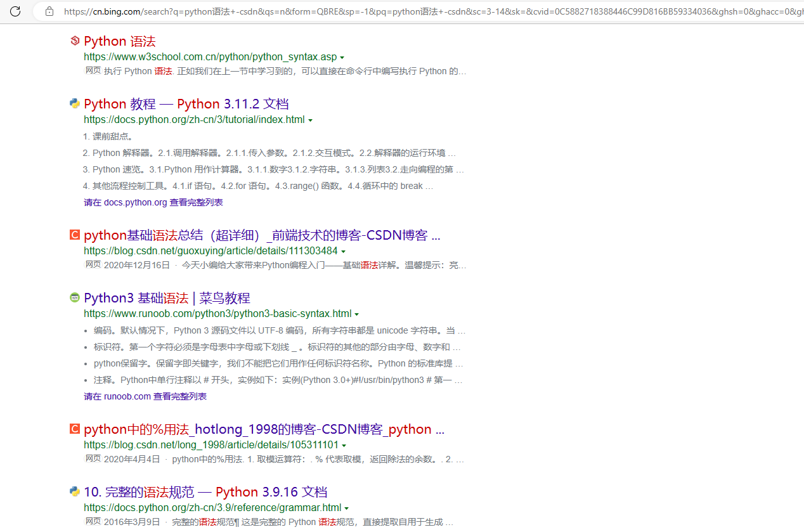Image resolution: width=804 pixels, height=532 pixels.
Task: Open "python中的%用法_hotlong_1998的博客" result
Action: (x=264, y=429)
